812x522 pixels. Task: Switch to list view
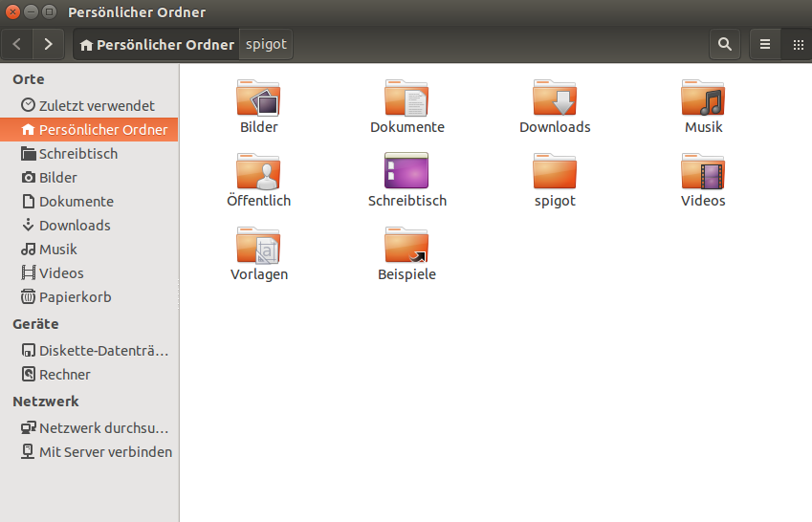[765, 45]
